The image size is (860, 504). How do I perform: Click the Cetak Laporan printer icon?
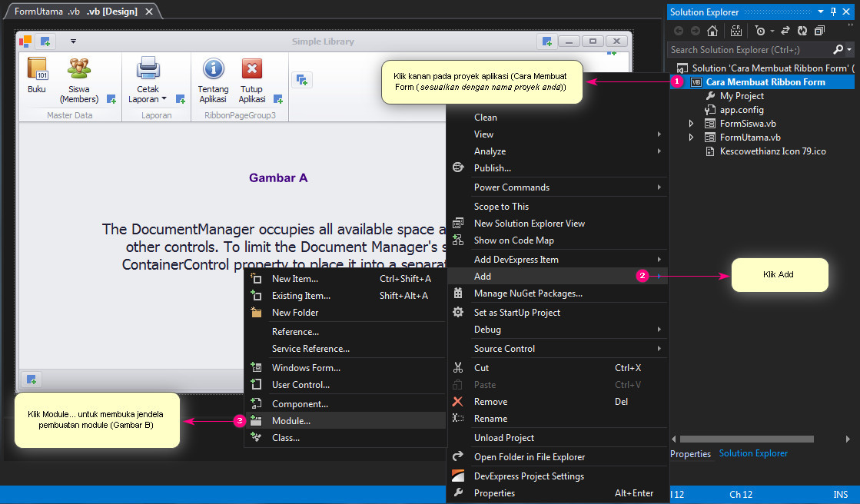coord(148,68)
